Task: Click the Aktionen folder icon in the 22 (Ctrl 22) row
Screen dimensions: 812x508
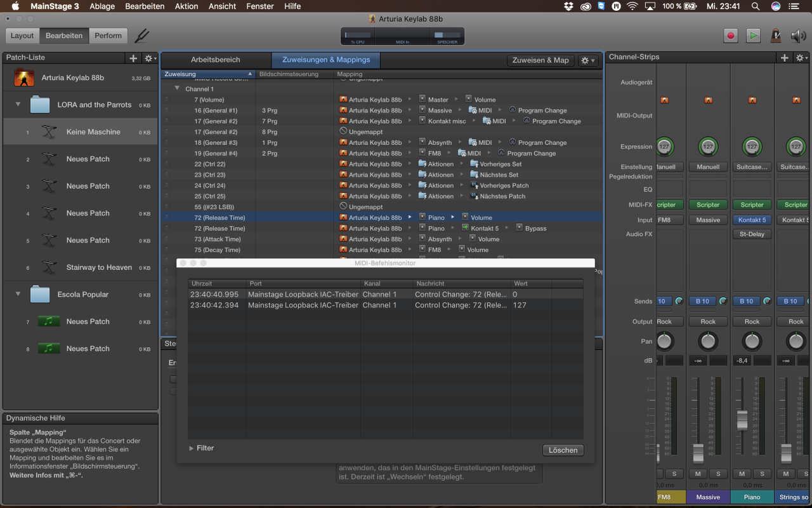Action: 422,164
